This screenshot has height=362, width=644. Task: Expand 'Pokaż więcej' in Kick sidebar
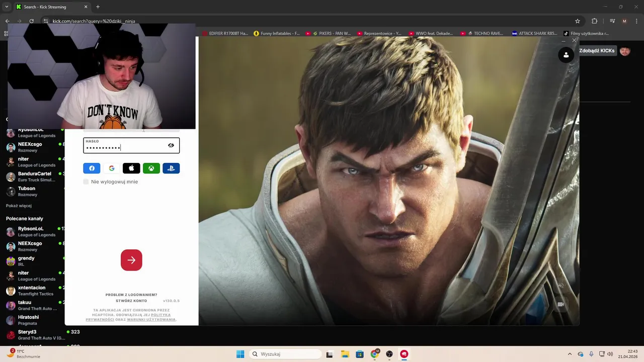(19, 206)
